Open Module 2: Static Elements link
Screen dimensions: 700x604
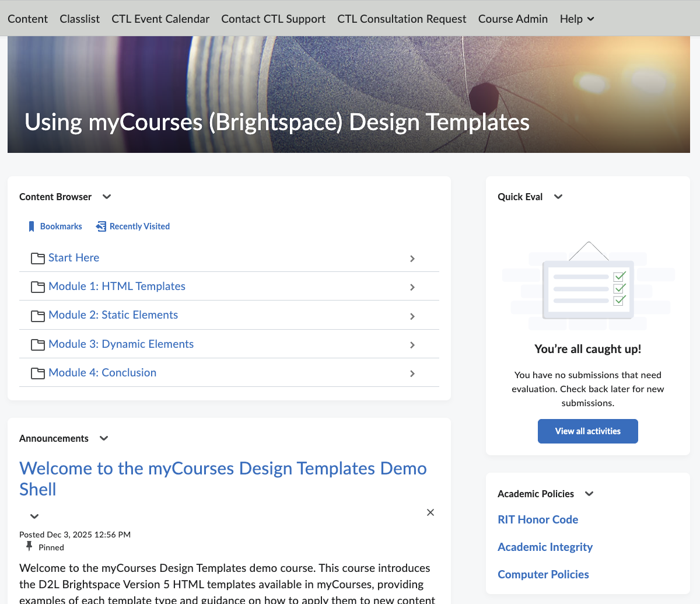[x=113, y=315]
